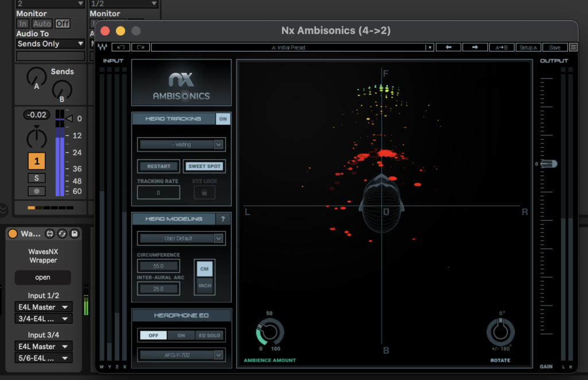
Task: Open the Sends Only Audio To dropdown
Action: pos(51,44)
